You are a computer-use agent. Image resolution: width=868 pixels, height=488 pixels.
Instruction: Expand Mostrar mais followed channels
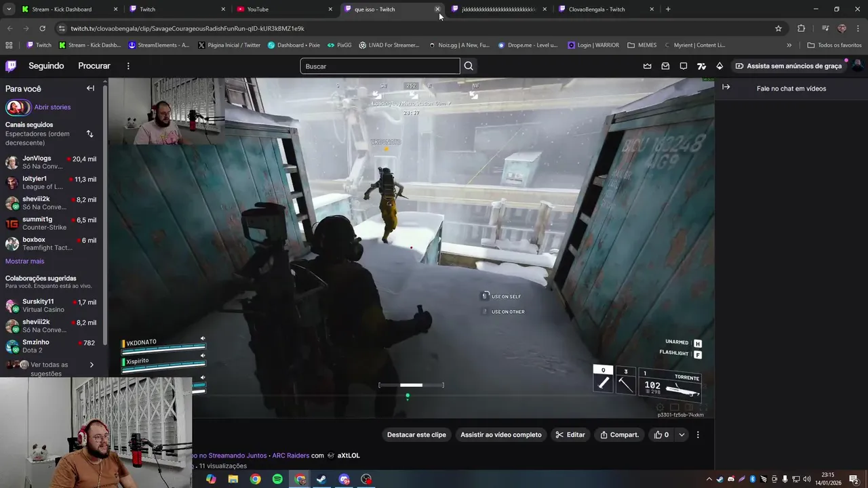click(x=24, y=261)
